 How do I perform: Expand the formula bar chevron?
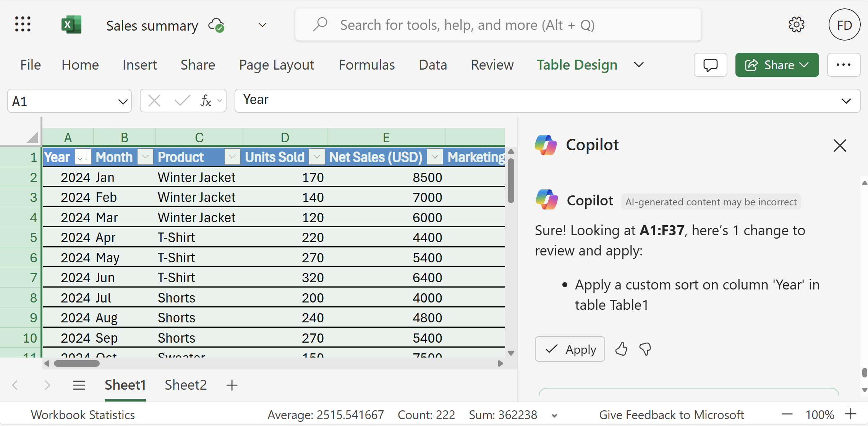click(x=846, y=101)
